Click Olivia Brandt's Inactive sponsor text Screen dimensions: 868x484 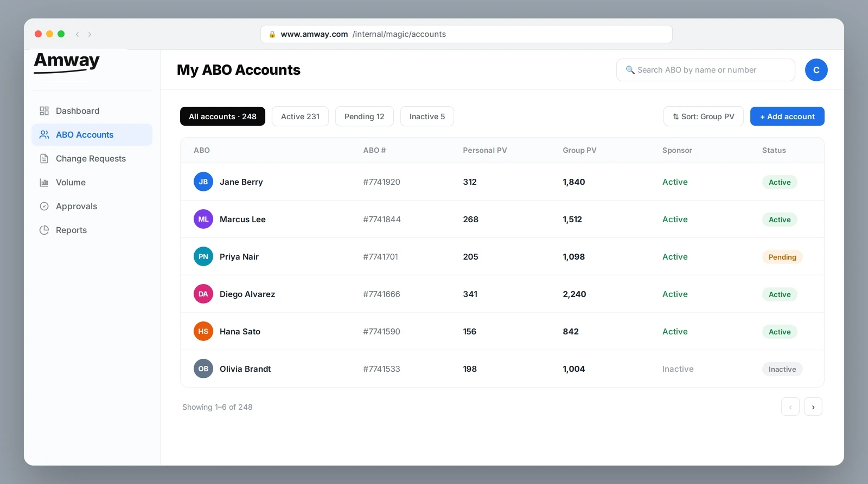point(678,369)
